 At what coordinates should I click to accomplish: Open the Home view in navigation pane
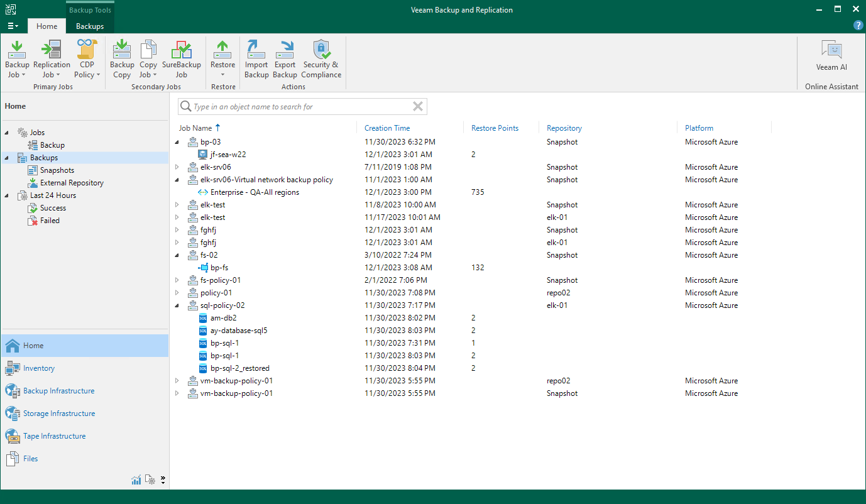click(85, 346)
